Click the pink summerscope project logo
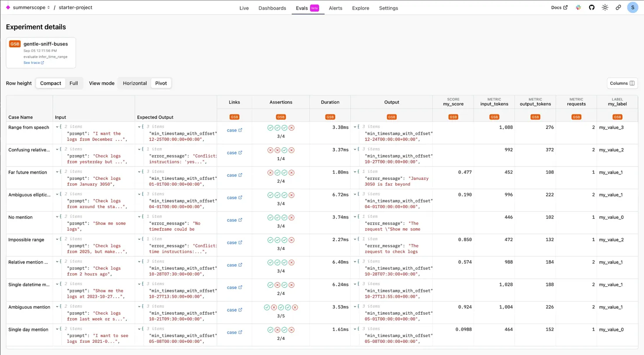 tap(8, 7)
